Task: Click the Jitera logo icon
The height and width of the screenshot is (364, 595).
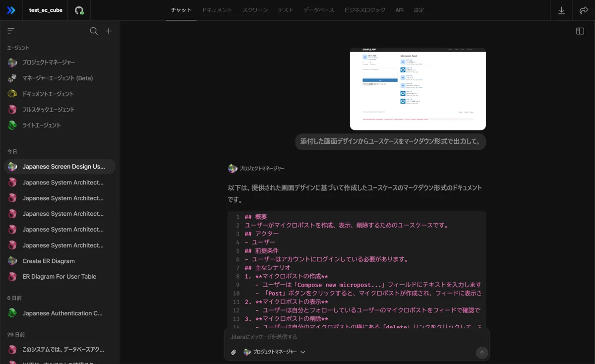Action: [11, 10]
